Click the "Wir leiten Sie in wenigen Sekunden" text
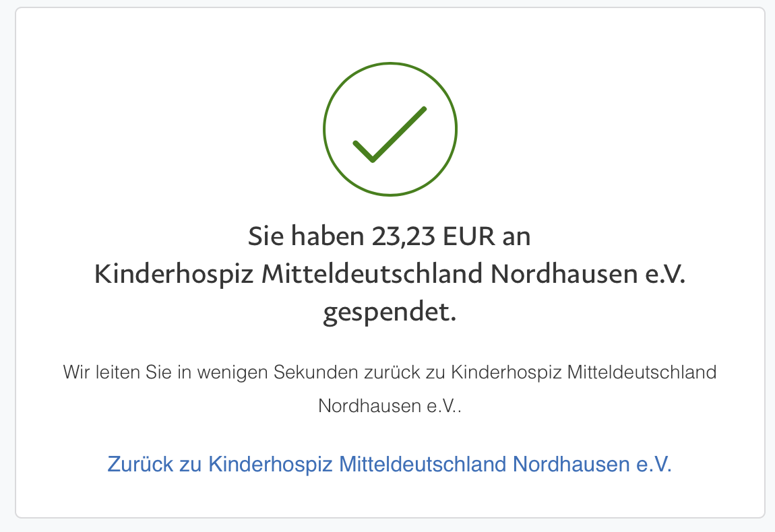The width and height of the screenshot is (775, 532). pyautogui.click(x=202, y=372)
